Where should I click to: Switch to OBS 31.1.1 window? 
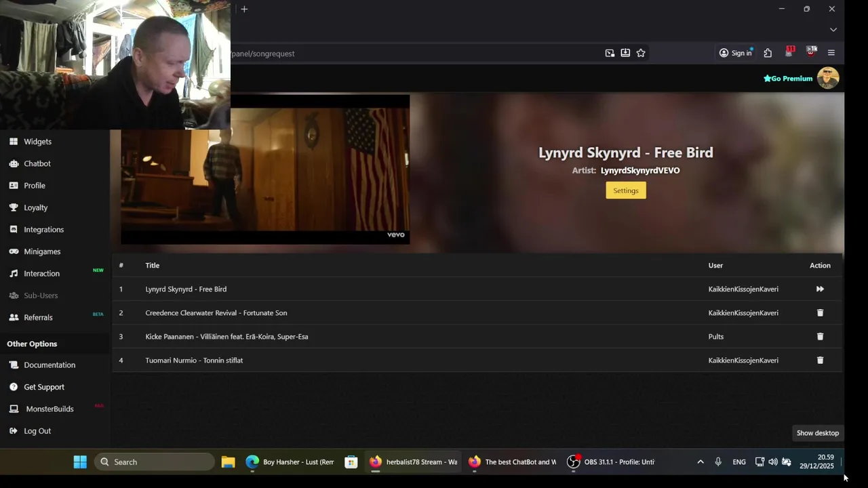click(x=612, y=462)
